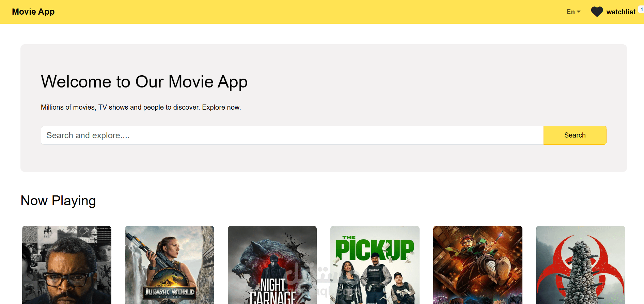Open the Night Carnage movie poster

coord(272,265)
